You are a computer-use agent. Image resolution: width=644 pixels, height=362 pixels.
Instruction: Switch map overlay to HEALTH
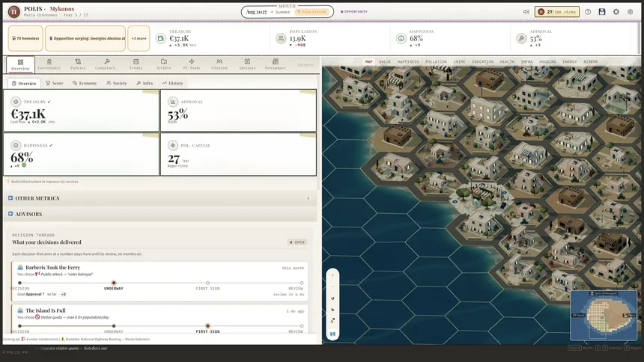(x=507, y=61)
